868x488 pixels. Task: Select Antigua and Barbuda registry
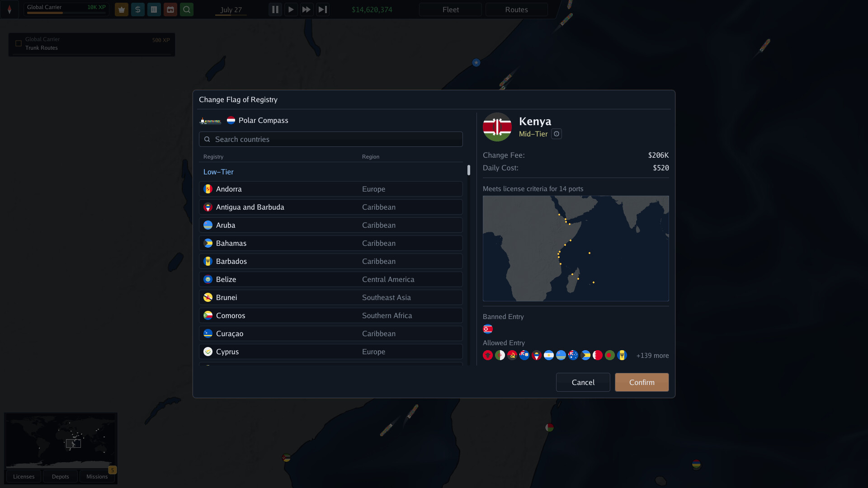pyautogui.click(x=330, y=207)
